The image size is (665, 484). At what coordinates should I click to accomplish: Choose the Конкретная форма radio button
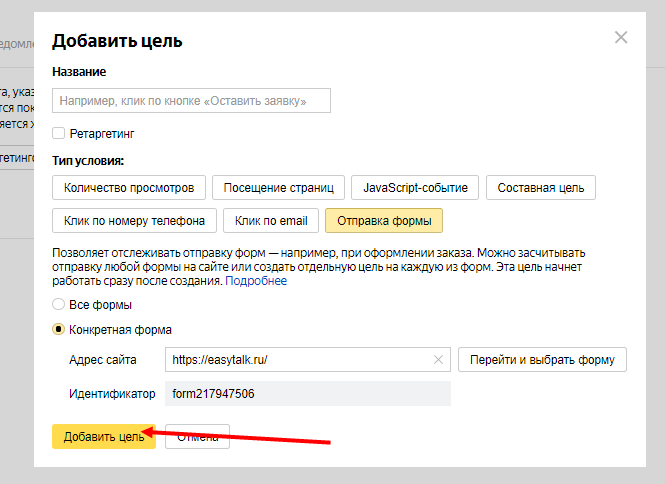pyautogui.click(x=59, y=330)
